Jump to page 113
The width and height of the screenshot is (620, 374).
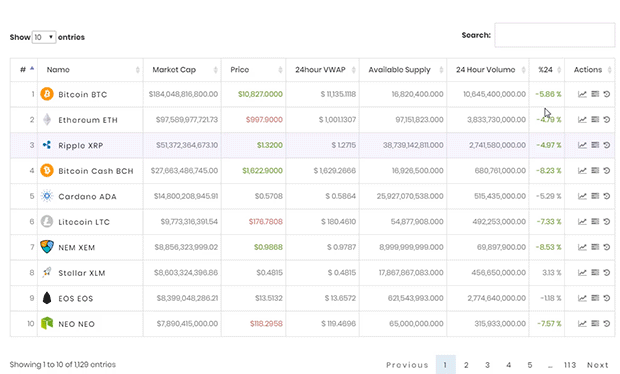tap(570, 365)
